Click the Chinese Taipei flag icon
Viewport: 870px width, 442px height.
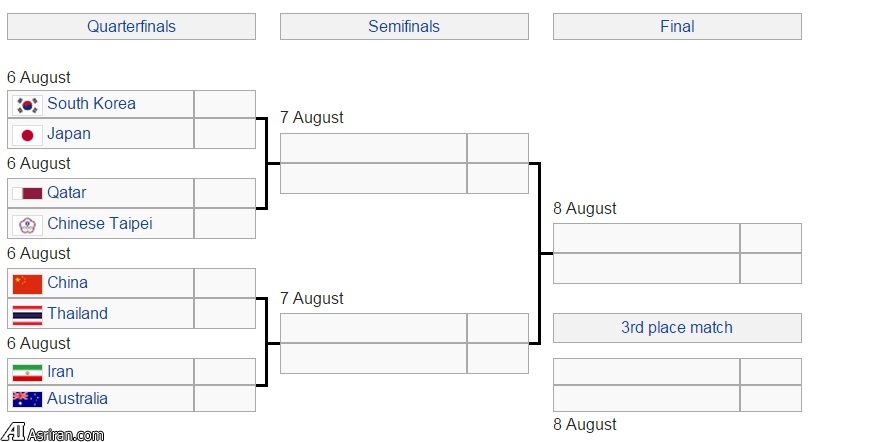[27, 224]
